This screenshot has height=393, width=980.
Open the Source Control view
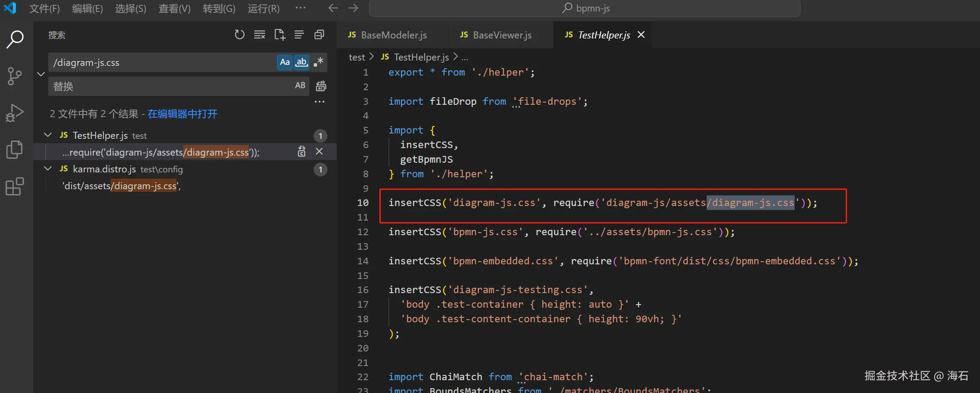pos(15,76)
